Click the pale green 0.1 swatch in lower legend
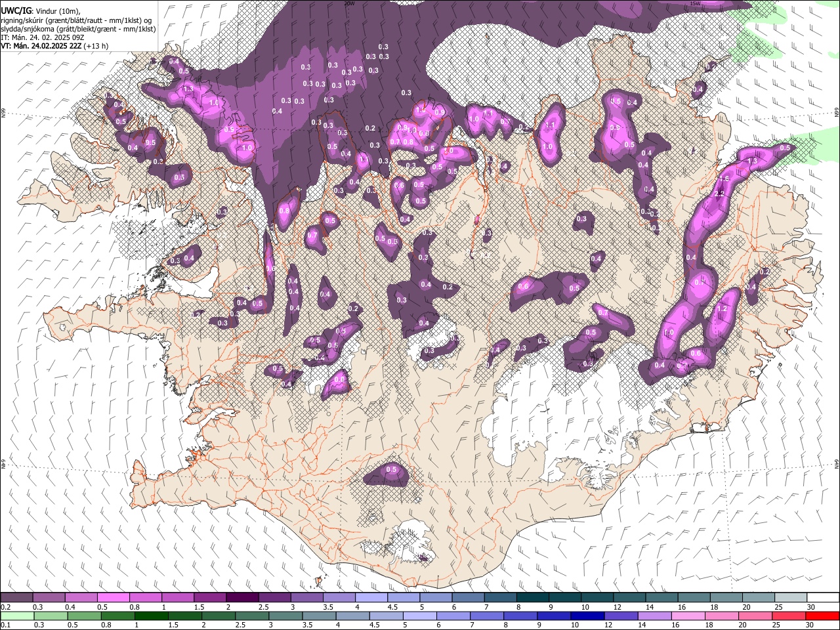 [17, 616]
